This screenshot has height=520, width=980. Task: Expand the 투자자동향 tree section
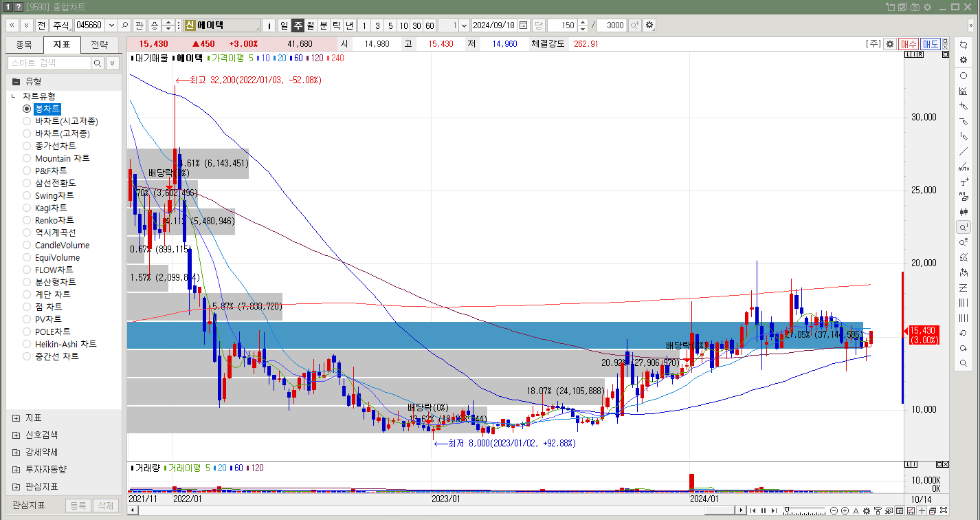[x=16, y=469]
